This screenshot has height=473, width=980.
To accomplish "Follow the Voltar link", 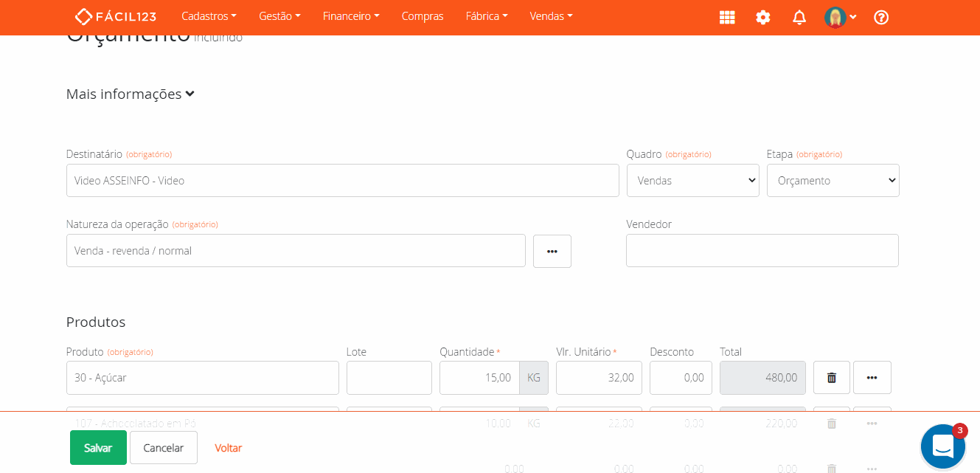I will [x=228, y=448].
